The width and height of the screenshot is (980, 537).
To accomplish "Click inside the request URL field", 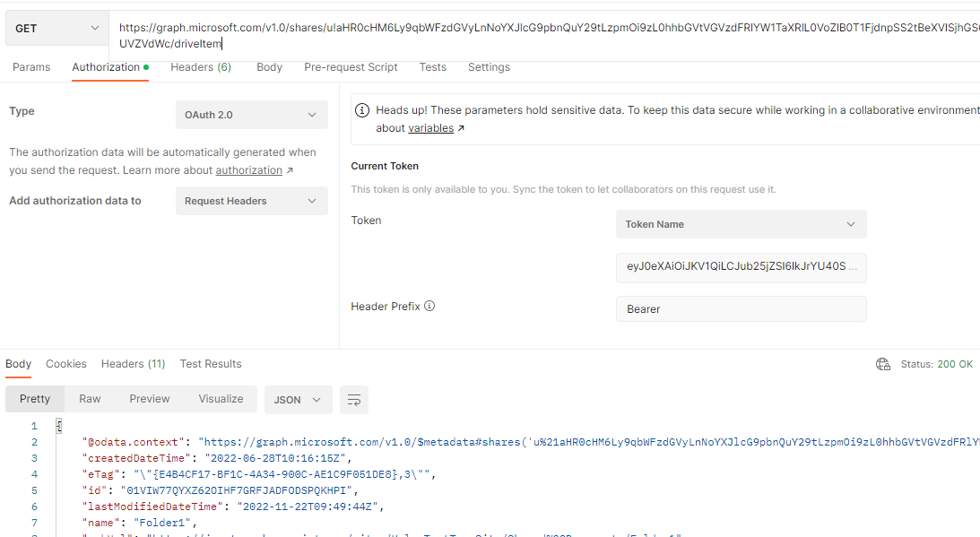I will pyautogui.click(x=448, y=29).
